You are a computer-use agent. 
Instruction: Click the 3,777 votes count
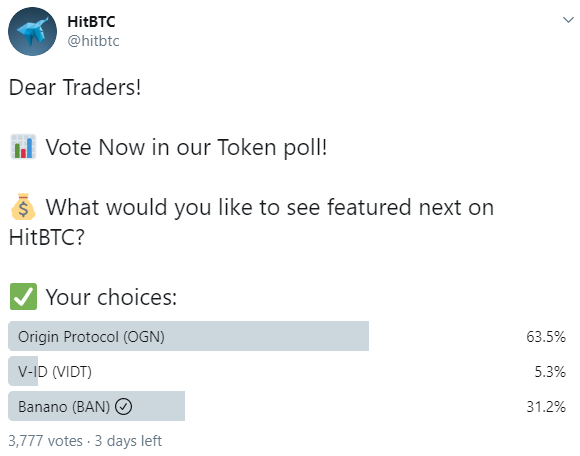(45, 441)
